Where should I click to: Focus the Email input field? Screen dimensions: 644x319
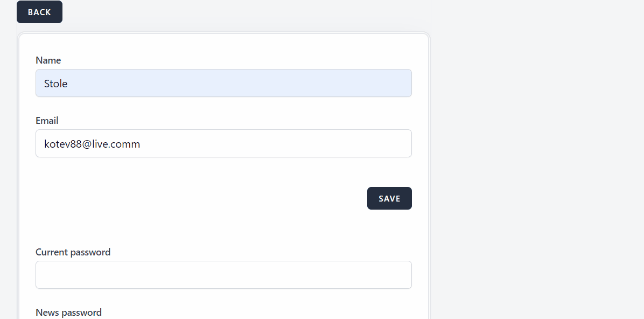[x=223, y=143]
